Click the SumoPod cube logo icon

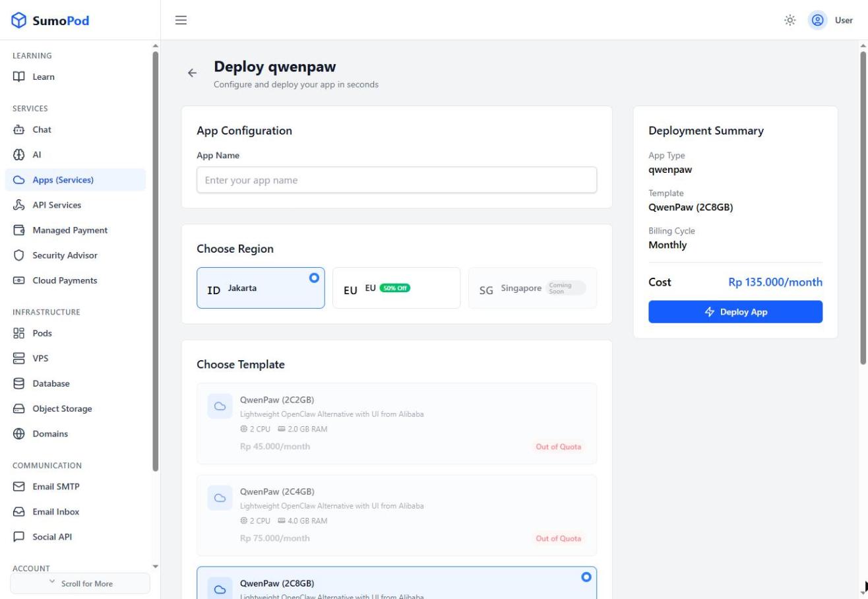click(x=20, y=20)
